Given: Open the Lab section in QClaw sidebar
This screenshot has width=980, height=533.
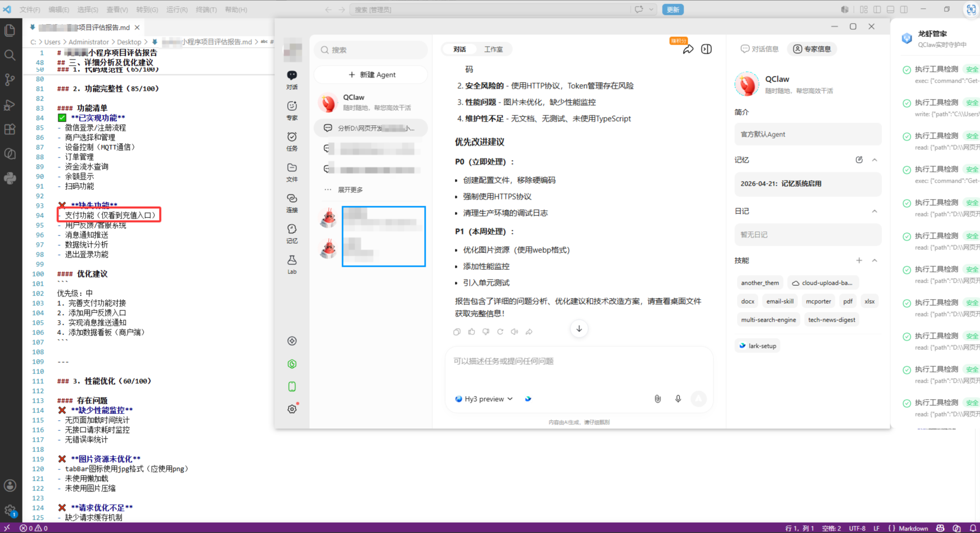Looking at the screenshot, I should (x=292, y=264).
